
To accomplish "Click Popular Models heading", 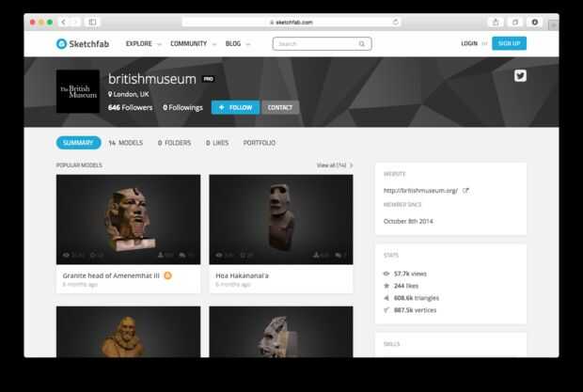I will 79,165.
